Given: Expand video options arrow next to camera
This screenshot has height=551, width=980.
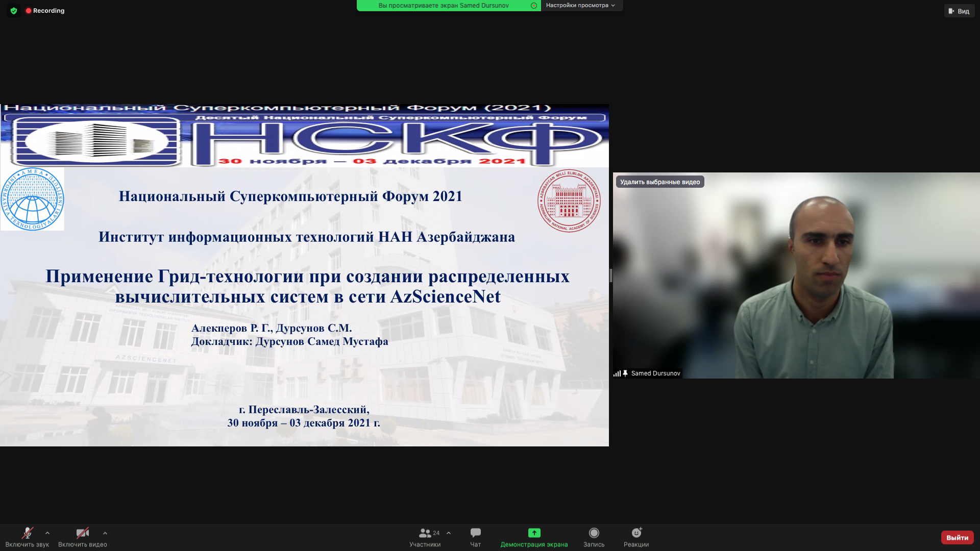Looking at the screenshot, I should pyautogui.click(x=105, y=533).
